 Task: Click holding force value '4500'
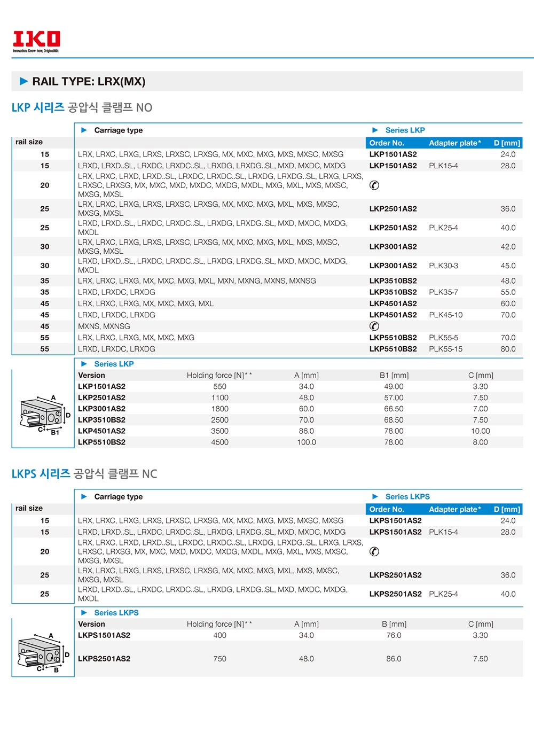coord(219,442)
